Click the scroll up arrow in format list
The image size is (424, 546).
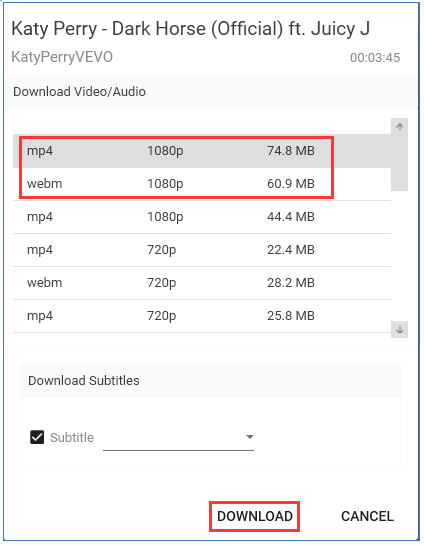coord(399,127)
